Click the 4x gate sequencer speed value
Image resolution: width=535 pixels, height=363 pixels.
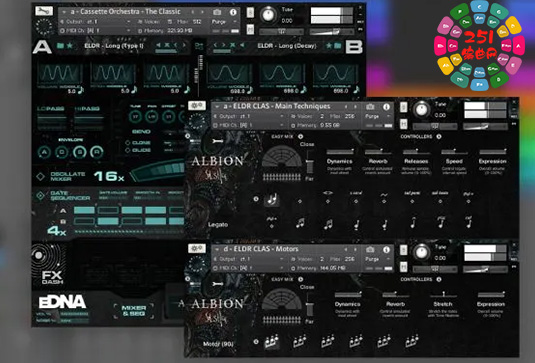[x=57, y=231]
